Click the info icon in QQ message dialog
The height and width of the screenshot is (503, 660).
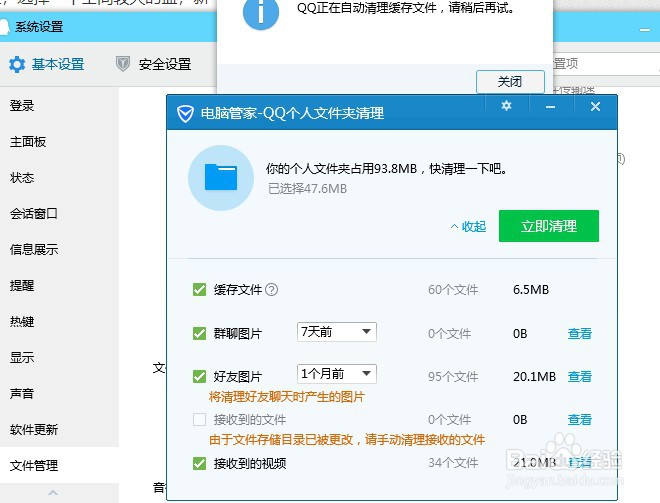tap(261, 12)
